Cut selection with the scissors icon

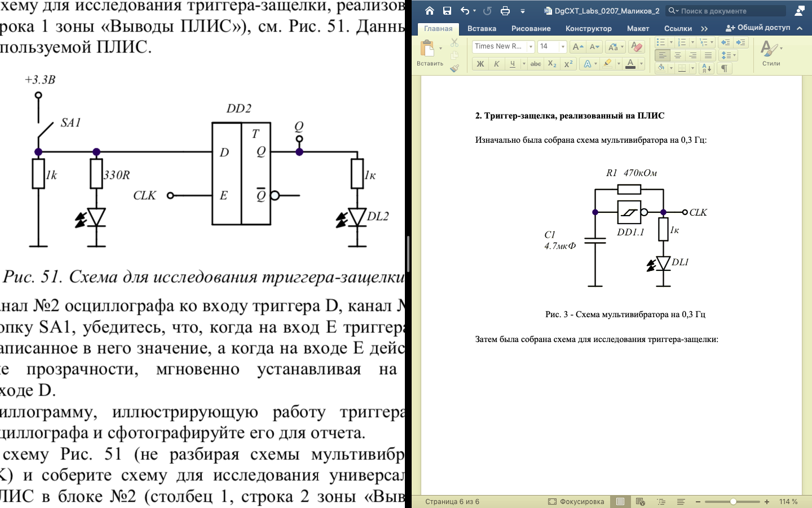(x=454, y=43)
